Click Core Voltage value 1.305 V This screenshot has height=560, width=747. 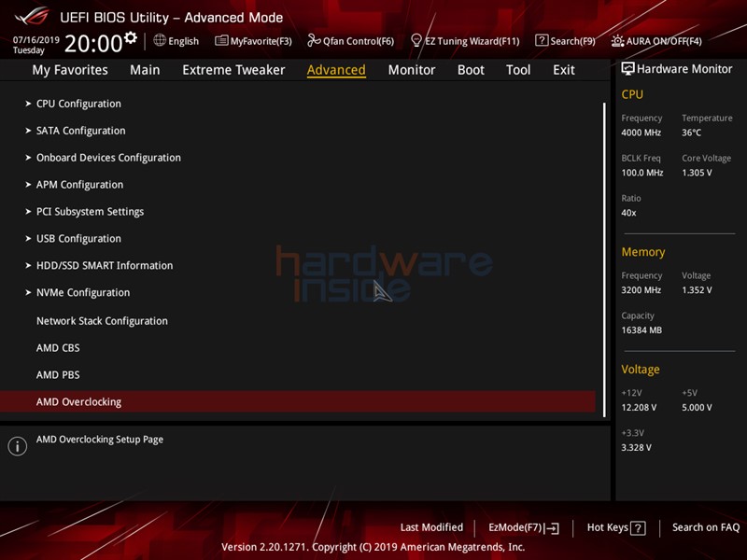point(697,173)
